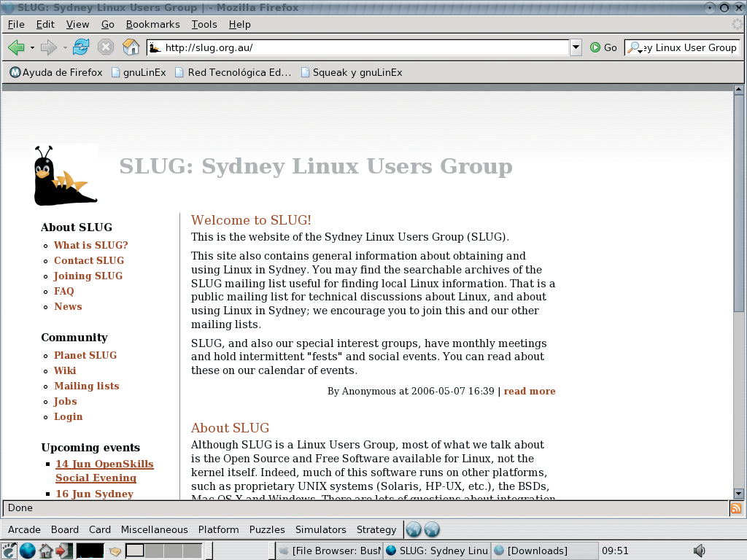Viewport: 747px width, 560px height.
Task: Open the Edit menu
Action: 45,24
